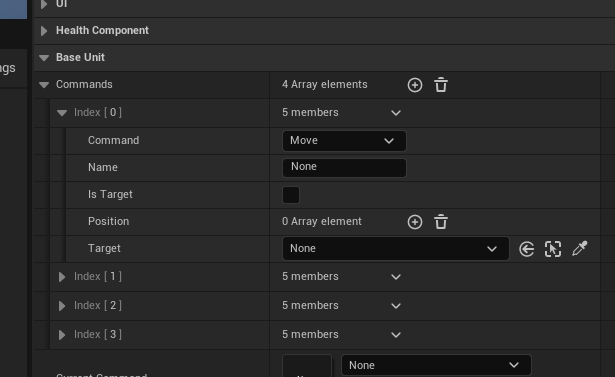Collapse the Base Unit category
This screenshot has height=377, width=615.
(x=44, y=58)
